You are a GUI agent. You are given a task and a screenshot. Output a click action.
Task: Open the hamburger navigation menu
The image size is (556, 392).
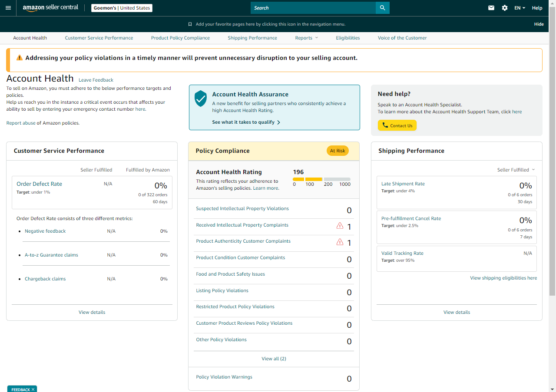click(8, 8)
